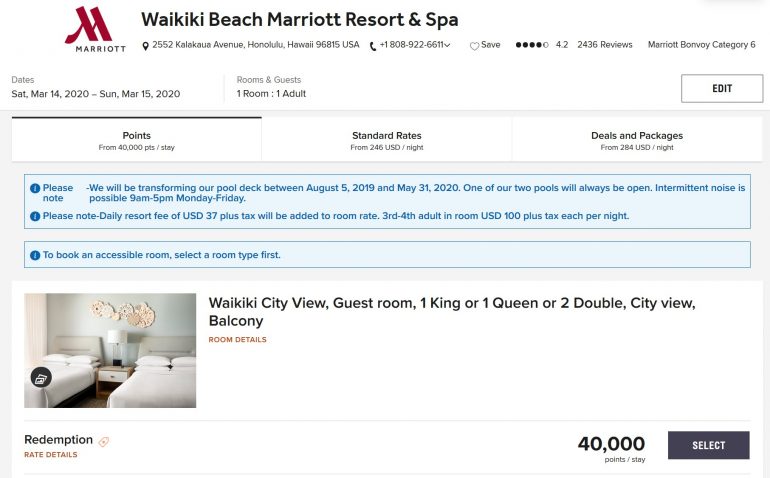770x478 pixels.
Task: Open the 2436 Reviews link
Action: pyautogui.click(x=605, y=45)
